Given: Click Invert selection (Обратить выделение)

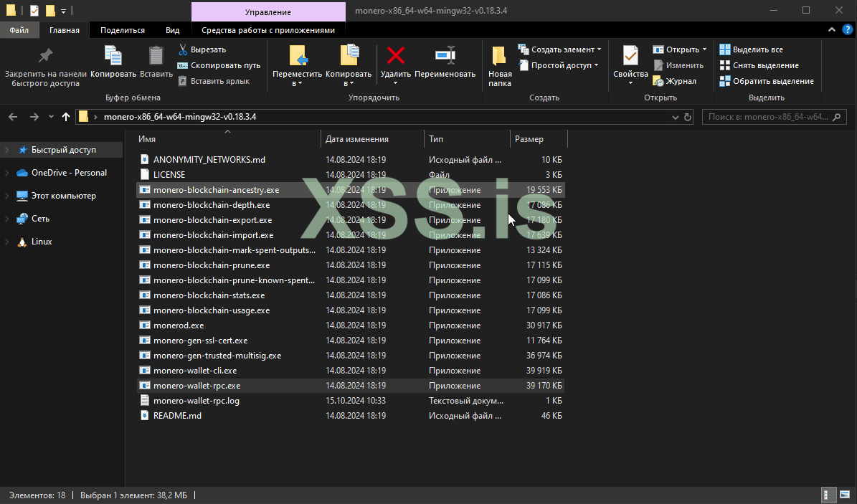Looking at the screenshot, I should coord(767,81).
